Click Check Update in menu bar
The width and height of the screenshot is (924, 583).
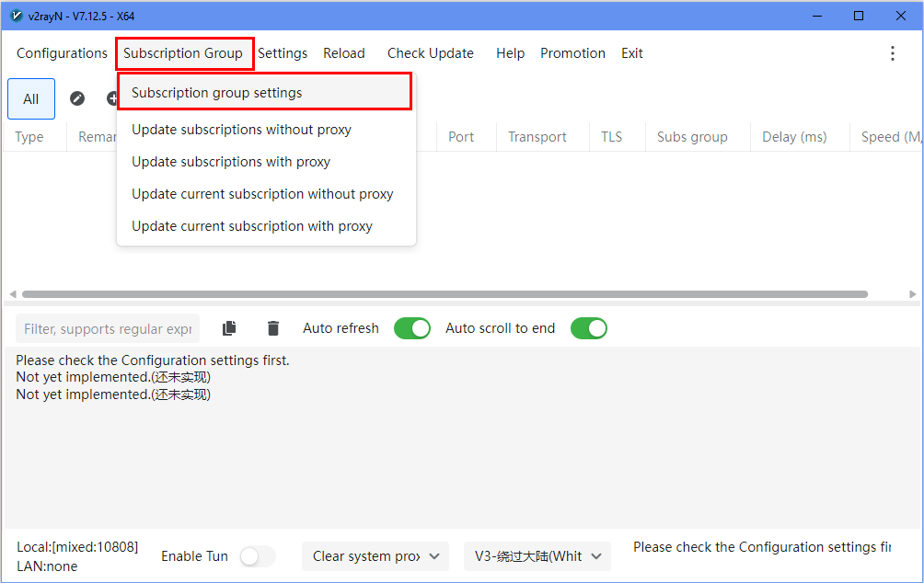tap(430, 53)
